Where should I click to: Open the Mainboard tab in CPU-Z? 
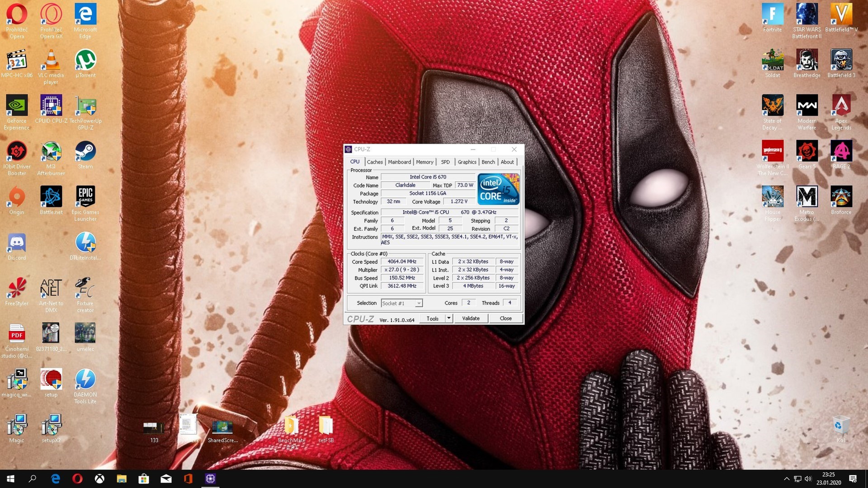tap(399, 162)
